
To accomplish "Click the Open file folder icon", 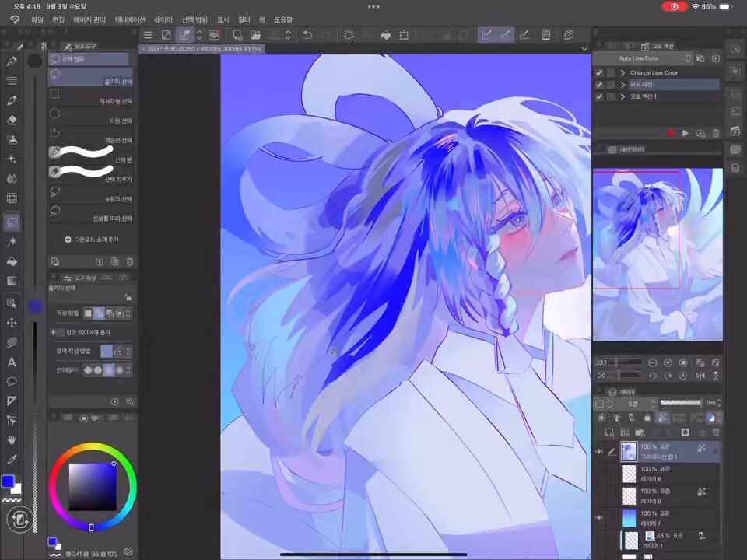I will pos(256,35).
